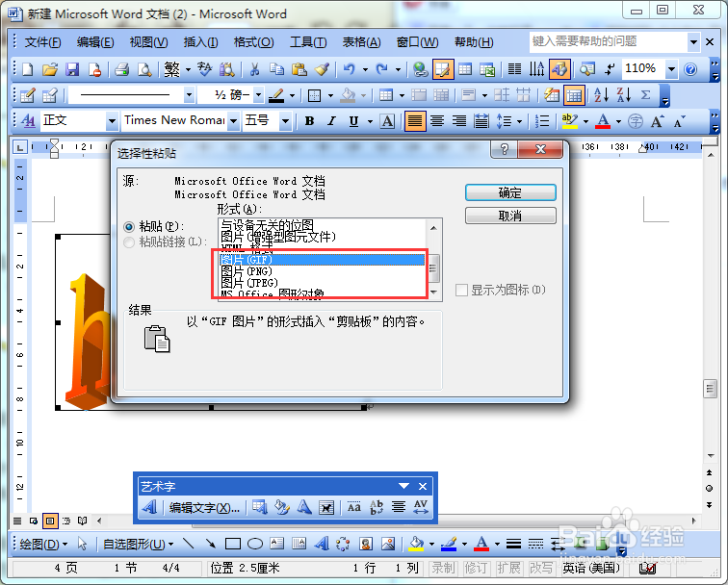Open the font color dropdown arrow in formatting toolbar

click(x=618, y=121)
